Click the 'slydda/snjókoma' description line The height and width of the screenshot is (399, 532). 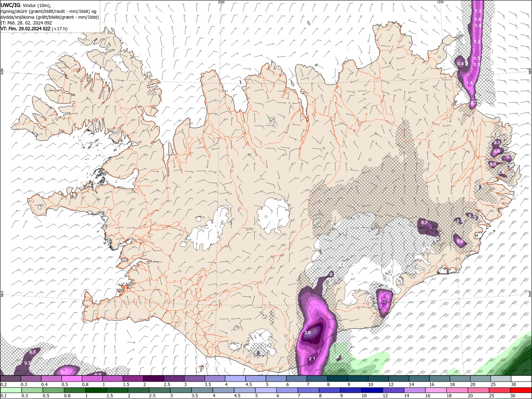point(49,17)
